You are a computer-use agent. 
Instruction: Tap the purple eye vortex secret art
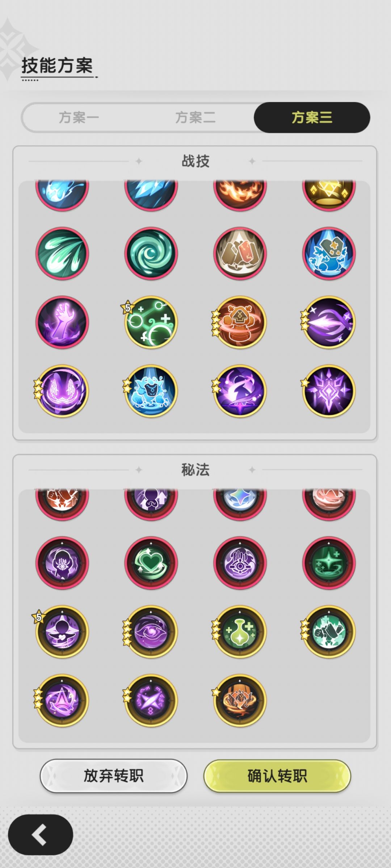click(151, 631)
